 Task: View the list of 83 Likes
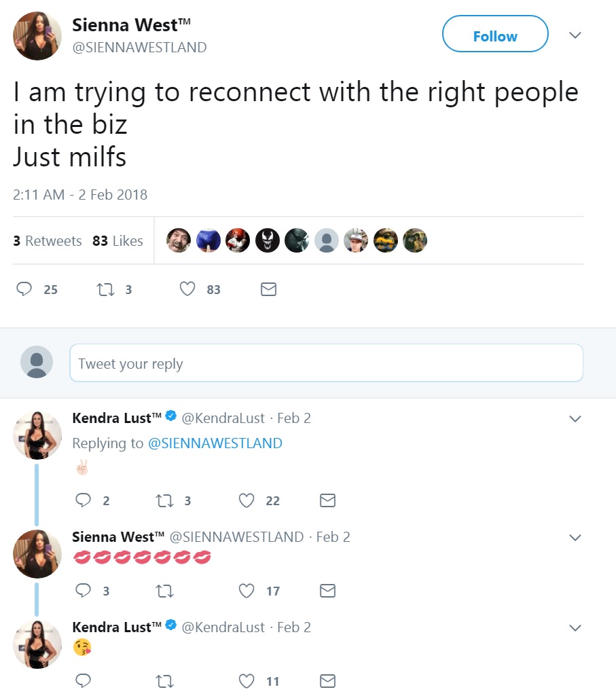pos(118,241)
